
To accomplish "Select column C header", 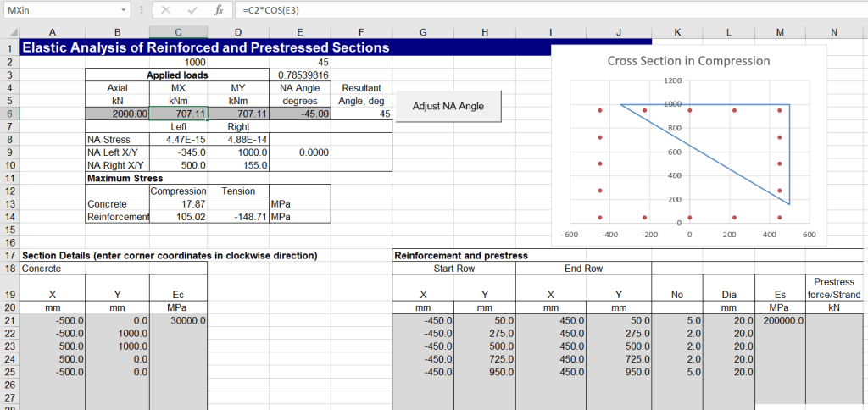I will [x=178, y=32].
